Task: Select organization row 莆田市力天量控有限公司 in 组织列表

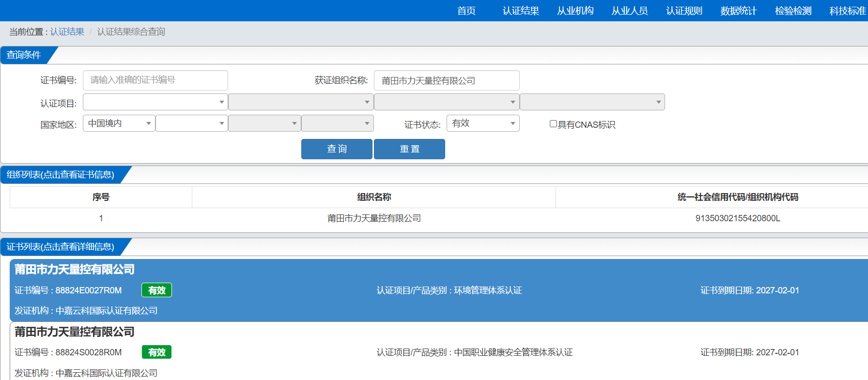Action: 374,218
